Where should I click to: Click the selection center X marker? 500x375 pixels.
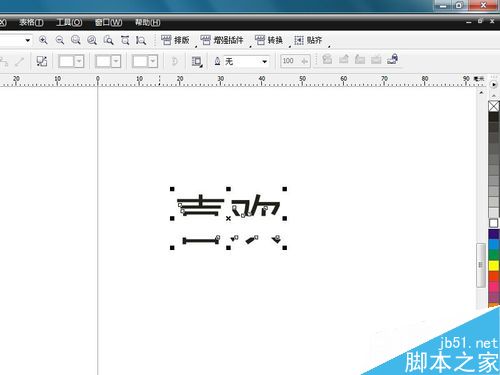point(228,219)
